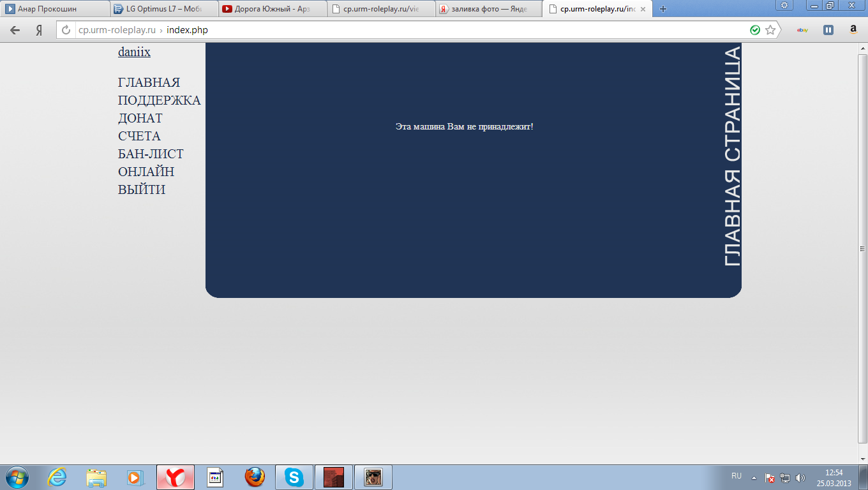Click the message Эта машина Вам не принадлежит!
This screenshot has height=490, width=868.
[x=464, y=127]
